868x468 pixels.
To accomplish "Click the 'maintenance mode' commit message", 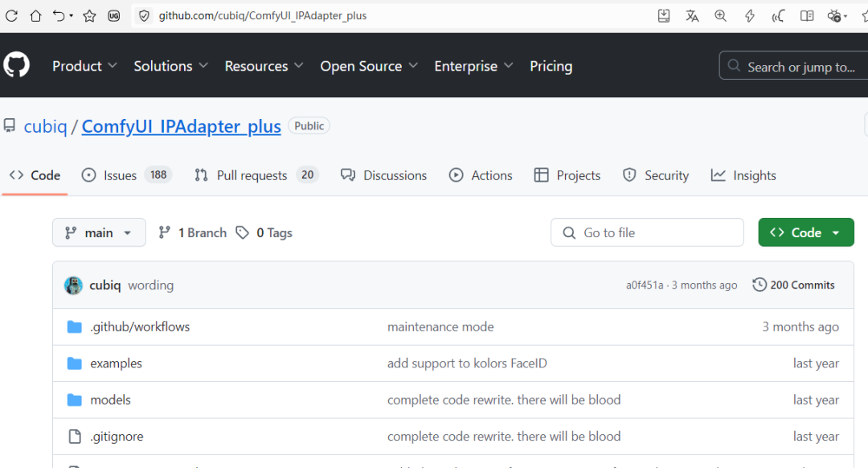I will click(440, 326).
